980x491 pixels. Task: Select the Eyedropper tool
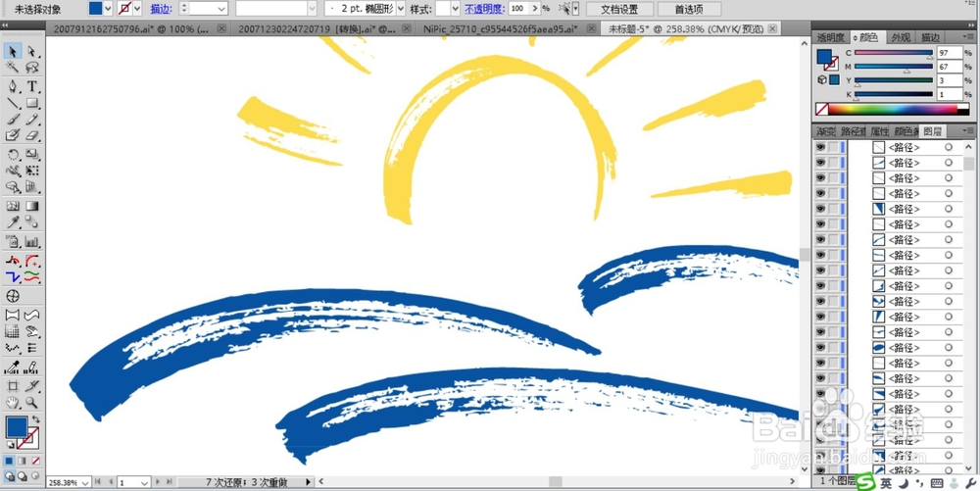click(13, 222)
